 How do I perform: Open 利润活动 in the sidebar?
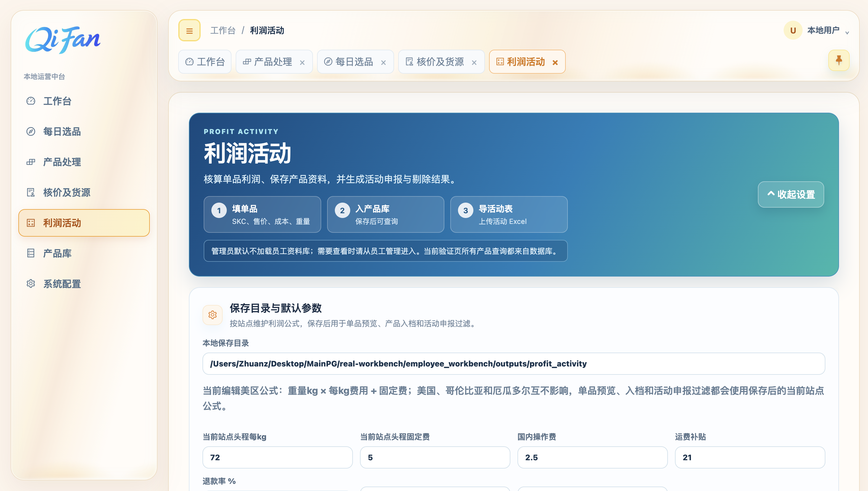84,223
